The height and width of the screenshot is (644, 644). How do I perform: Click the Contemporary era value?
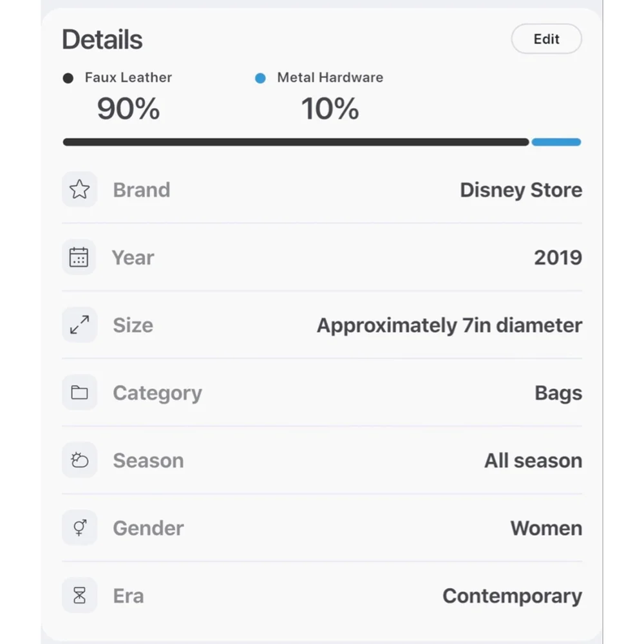click(x=512, y=596)
